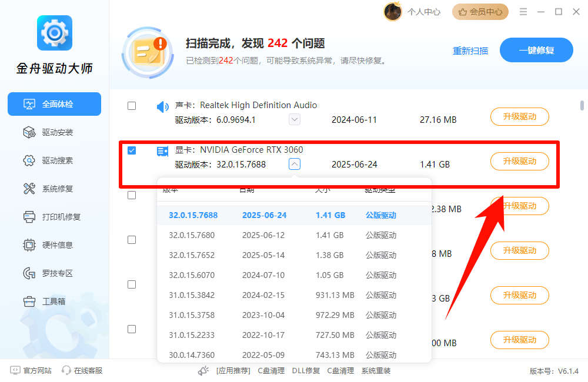Click the 一键修复 button
This screenshot has width=588, height=382.
536,50
